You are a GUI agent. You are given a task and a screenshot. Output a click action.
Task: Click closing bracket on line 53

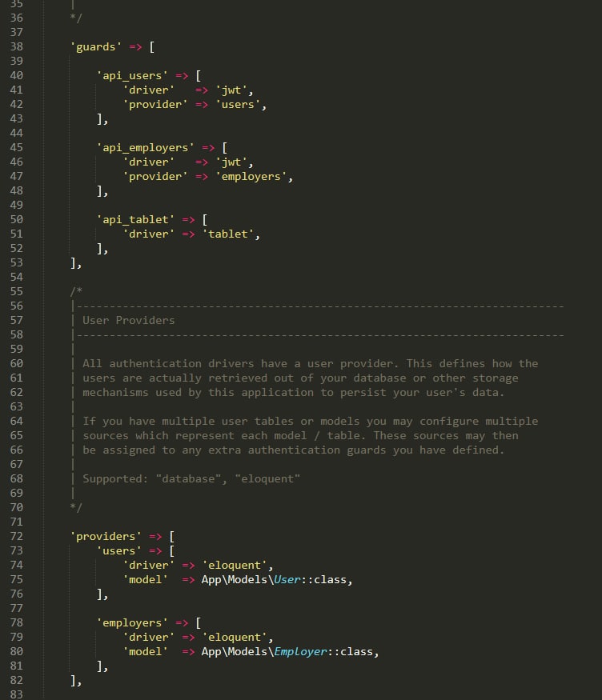point(76,263)
